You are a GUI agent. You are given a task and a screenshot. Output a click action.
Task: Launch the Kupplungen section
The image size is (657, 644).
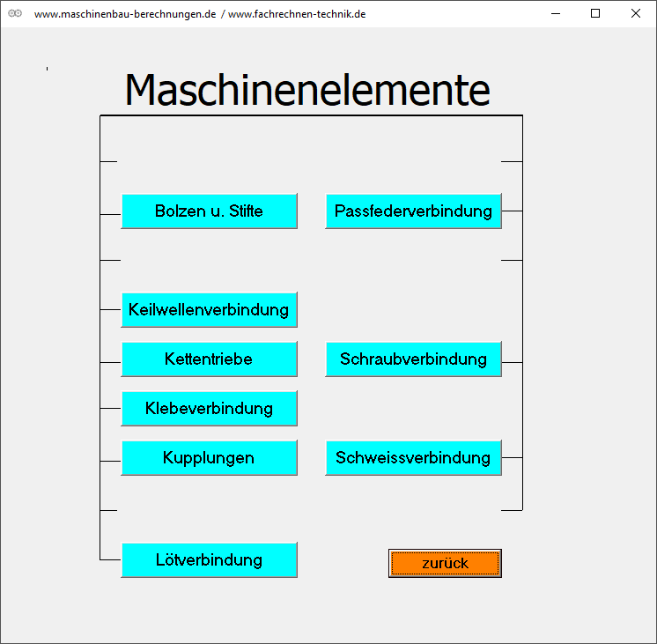(209, 458)
